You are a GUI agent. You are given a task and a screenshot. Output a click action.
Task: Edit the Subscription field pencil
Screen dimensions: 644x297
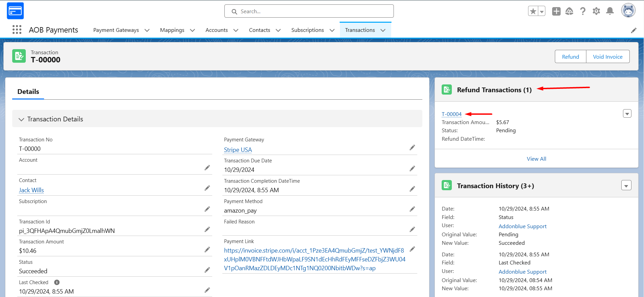click(x=207, y=209)
